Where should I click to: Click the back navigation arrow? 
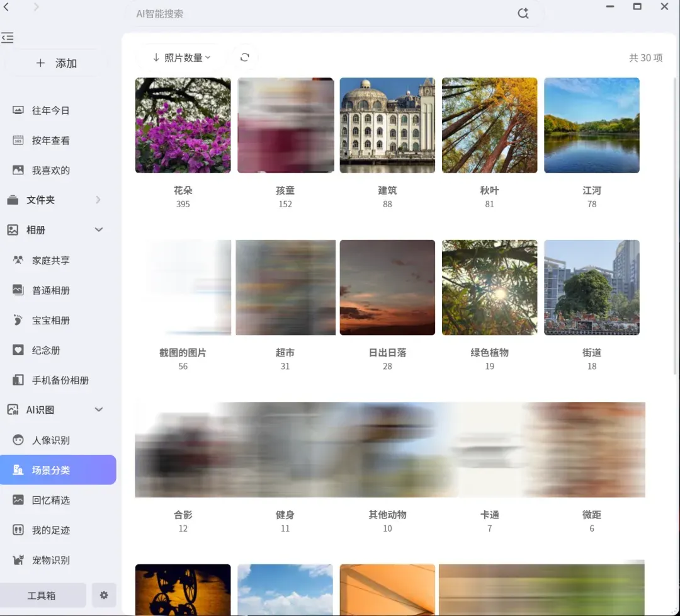6,6
